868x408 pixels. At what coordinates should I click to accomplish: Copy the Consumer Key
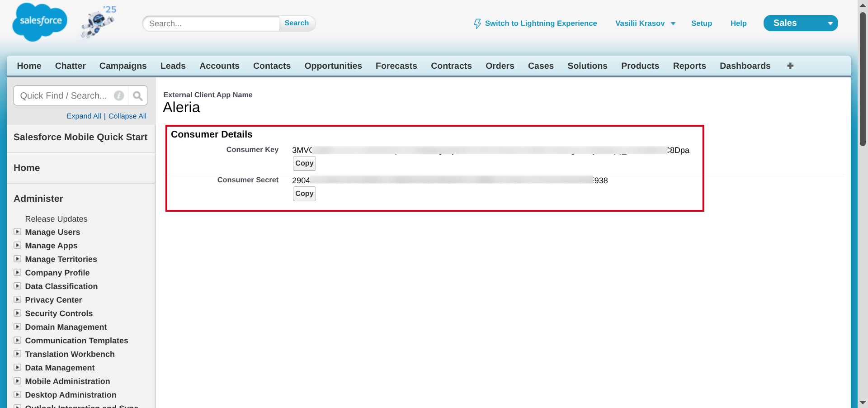point(304,163)
